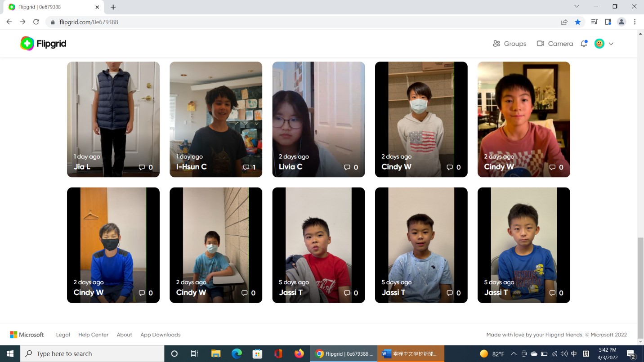Open the notifications bell

tap(584, 44)
